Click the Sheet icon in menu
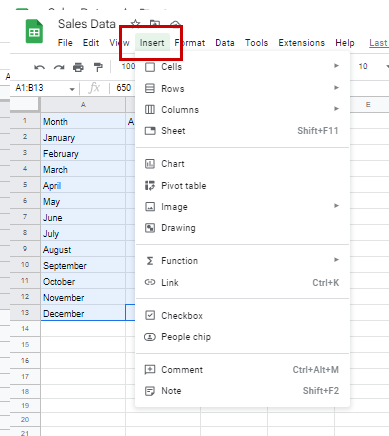Image resolution: width=389 pixels, height=436 pixels. pyautogui.click(x=150, y=131)
